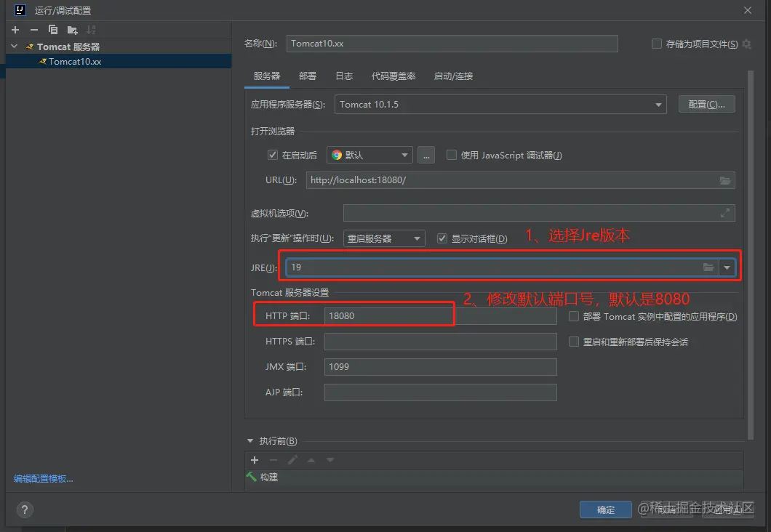The image size is (771, 532).
Task: Uncheck 在启动后 checkbox
Action: (x=273, y=156)
